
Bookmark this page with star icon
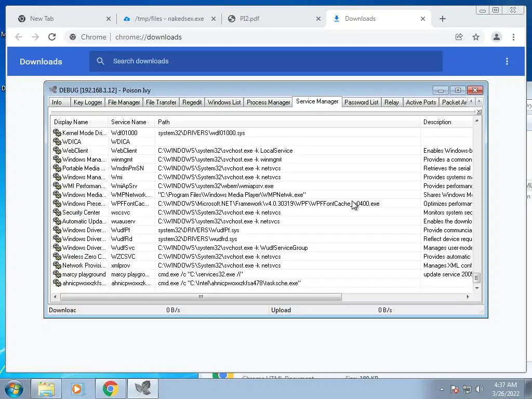tap(476, 37)
